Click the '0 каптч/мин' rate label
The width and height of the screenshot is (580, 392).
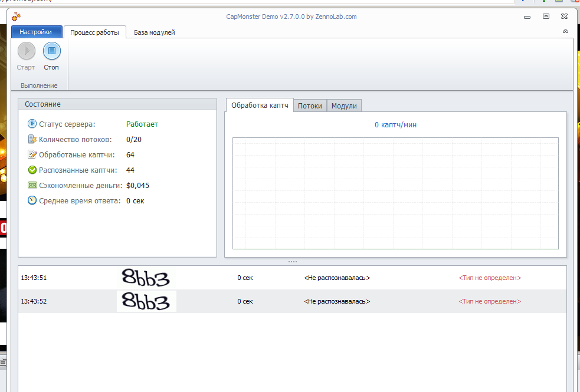tap(395, 125)
